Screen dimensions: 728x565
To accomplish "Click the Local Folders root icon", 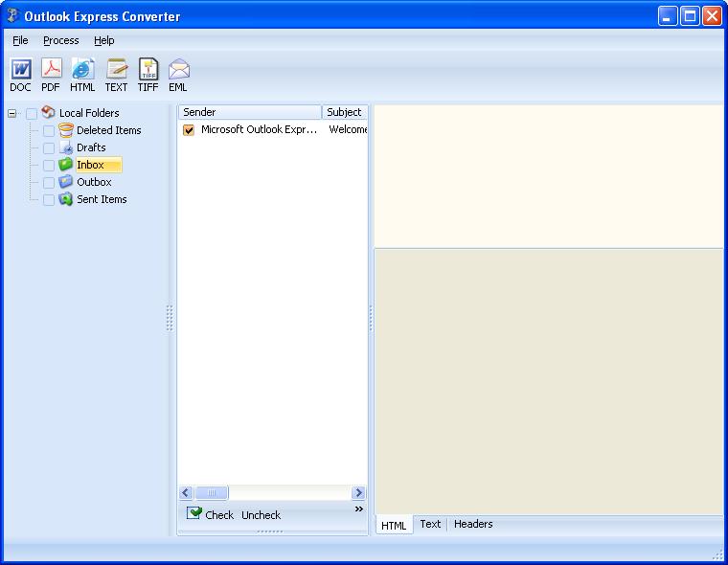I will click(48, 112).
